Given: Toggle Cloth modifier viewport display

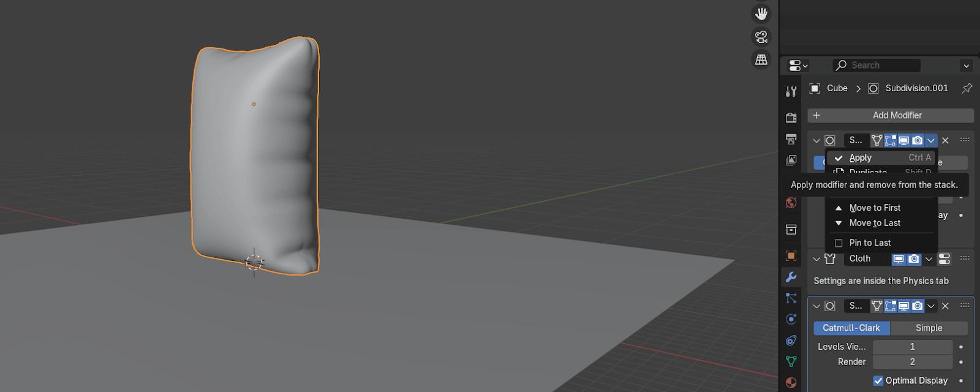Looking at the screenshot, I should (x=899, y=259).
